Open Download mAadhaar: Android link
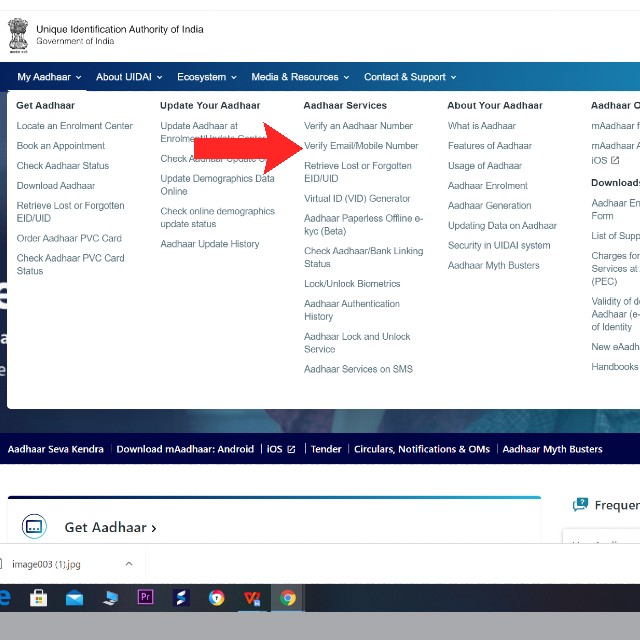The height and width of the screenshot is (640, 640). click(185, 449)
